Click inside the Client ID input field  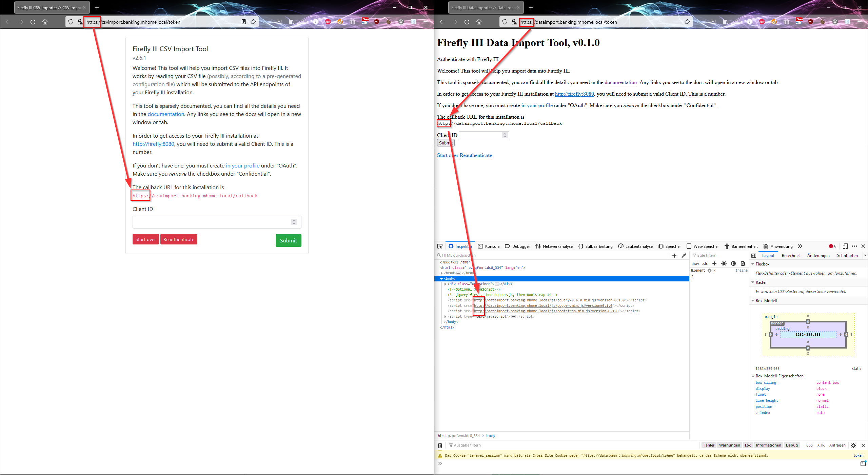[x=210, y=222]
